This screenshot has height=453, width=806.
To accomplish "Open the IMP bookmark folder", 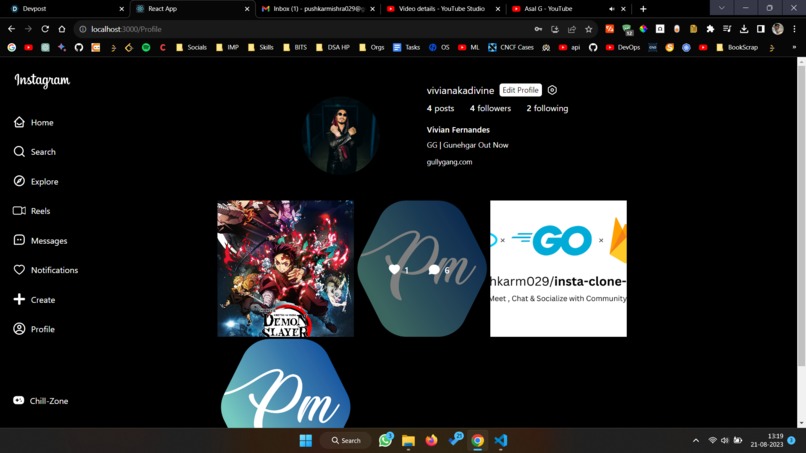I will [x=227, y=47].
